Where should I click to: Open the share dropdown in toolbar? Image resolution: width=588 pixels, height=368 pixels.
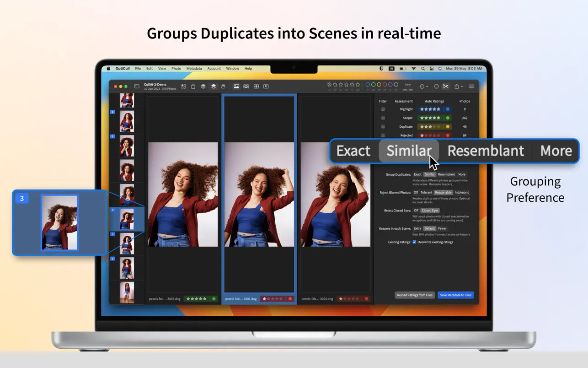coord(458,87)
